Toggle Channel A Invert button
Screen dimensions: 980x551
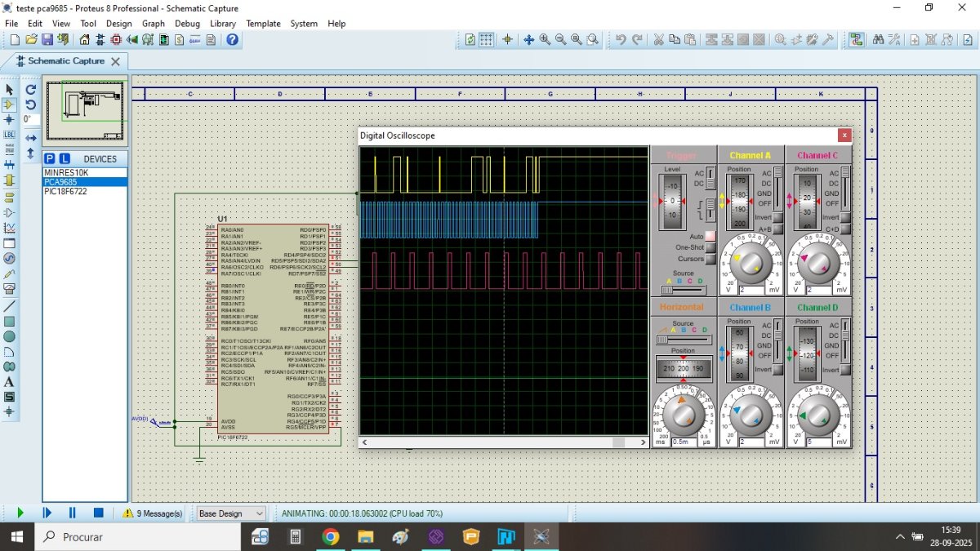coord(778,217)
